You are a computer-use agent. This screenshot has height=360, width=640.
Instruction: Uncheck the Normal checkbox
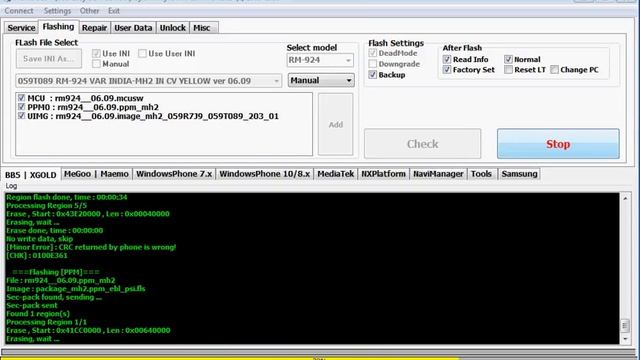pyautogui.click(x=508, y=59)
